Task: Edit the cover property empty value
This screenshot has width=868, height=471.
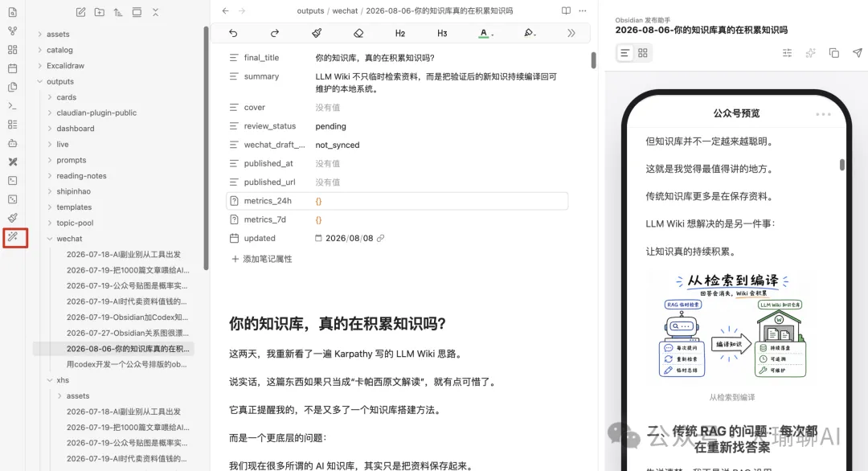Action: point(328,108)
